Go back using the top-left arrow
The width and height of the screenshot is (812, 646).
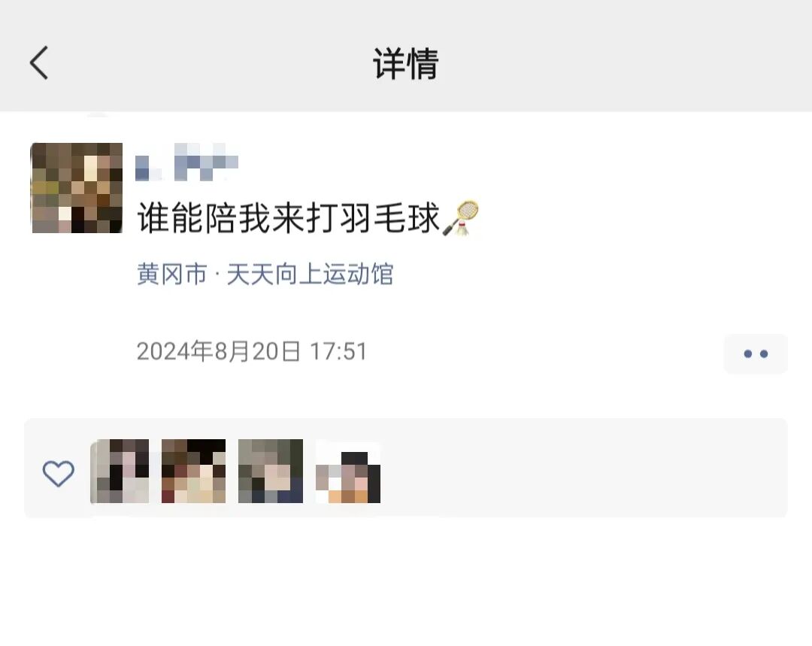[39, 62]
